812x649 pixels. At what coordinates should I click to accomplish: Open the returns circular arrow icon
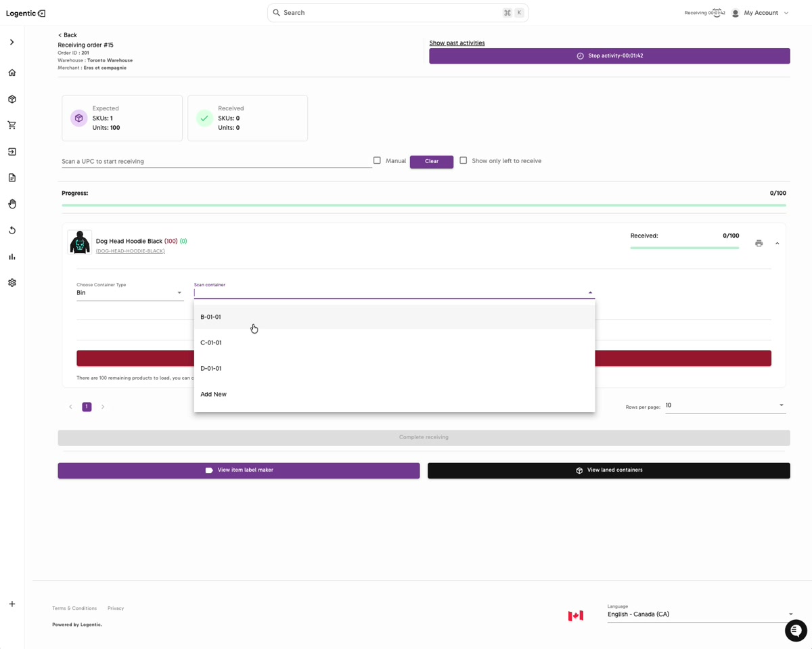click(x=12, y=230)
